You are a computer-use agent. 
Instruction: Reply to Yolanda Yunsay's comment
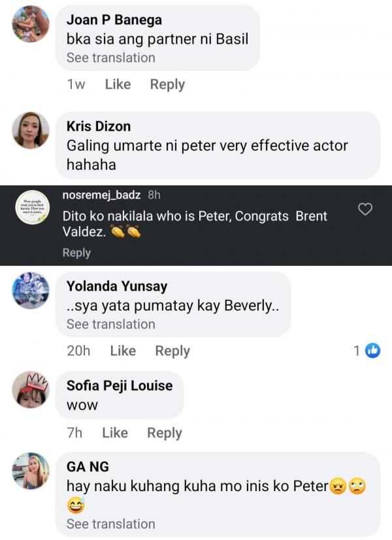(172, 351)
